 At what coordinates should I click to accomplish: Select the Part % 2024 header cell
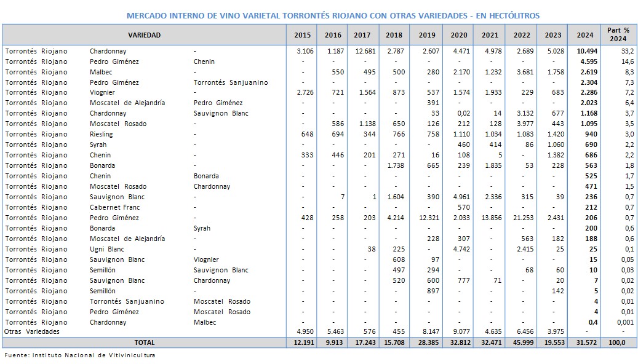click(x=618, y=34)
